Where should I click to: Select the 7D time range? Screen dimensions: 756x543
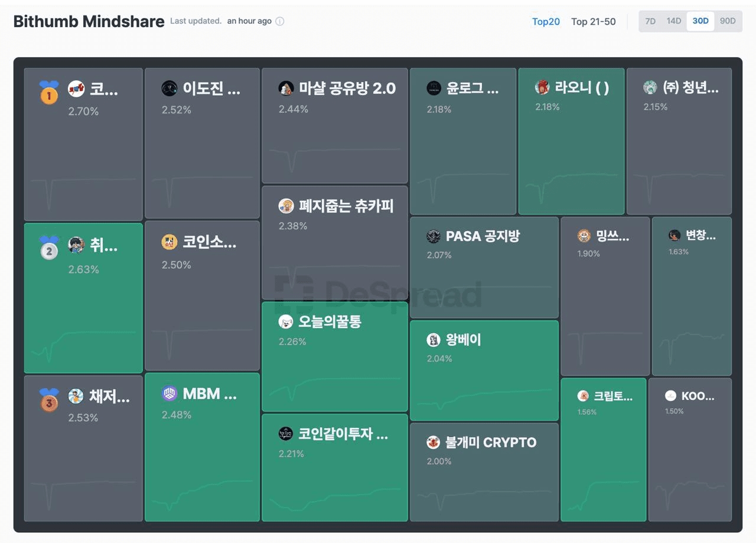(x=650, y=21)
